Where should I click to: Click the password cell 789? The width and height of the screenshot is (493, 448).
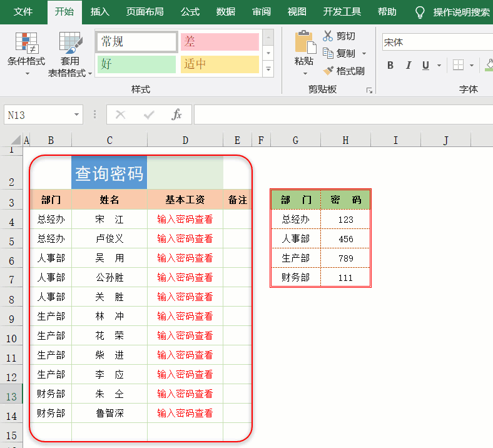(x=345, y=258)
